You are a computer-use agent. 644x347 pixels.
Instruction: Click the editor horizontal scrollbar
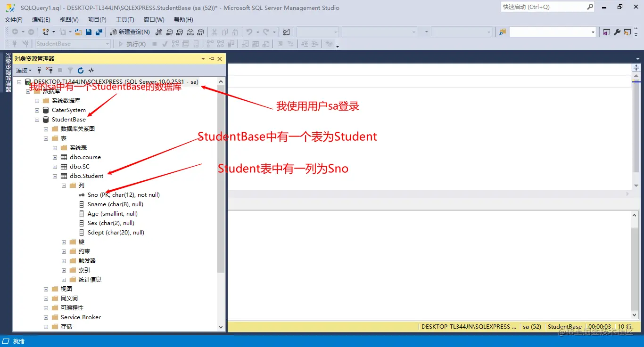coord(429,194)
